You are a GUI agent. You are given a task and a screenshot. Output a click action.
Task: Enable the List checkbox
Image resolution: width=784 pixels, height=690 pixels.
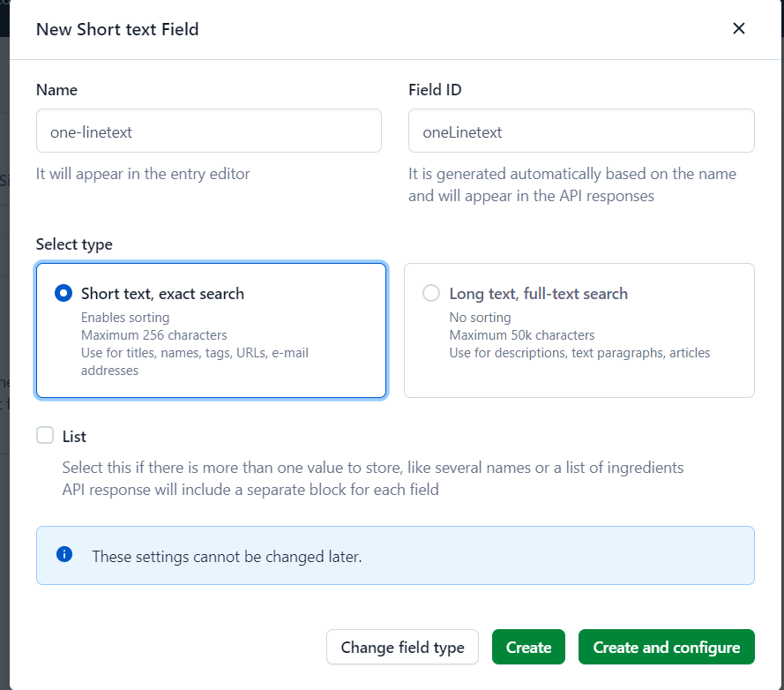pos(45,435)
